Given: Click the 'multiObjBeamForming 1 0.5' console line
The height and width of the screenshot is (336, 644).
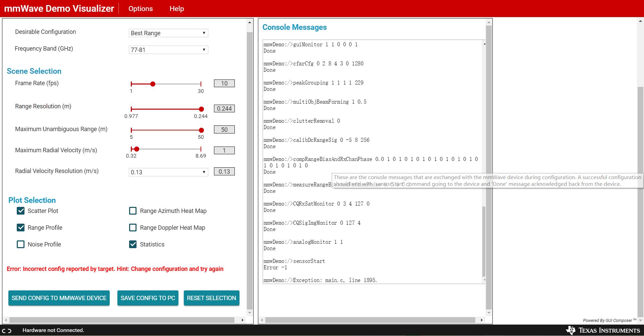Looking at the screenshot, I should point(315,102).
